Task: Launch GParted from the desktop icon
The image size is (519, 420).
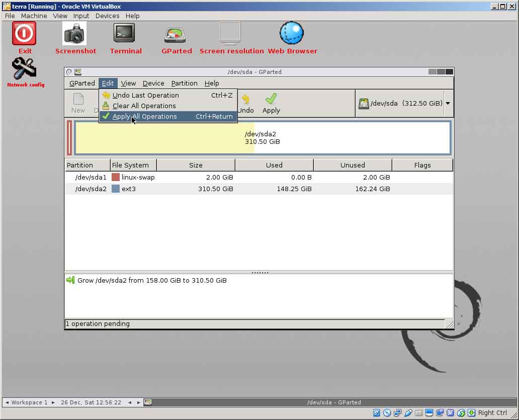Action: 175,35
